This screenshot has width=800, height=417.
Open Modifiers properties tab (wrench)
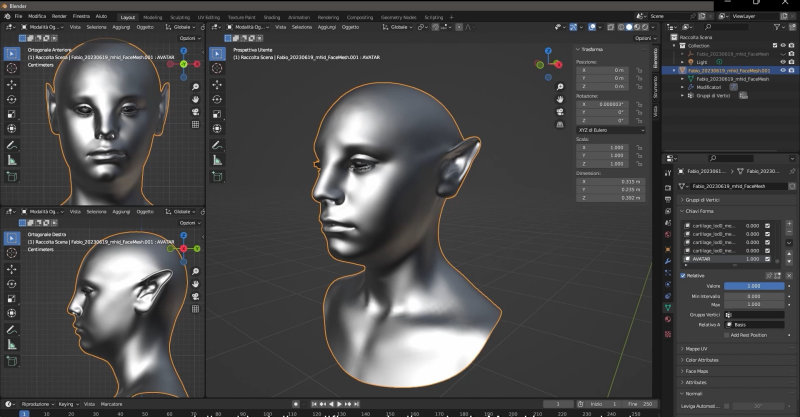coord(668,261)
